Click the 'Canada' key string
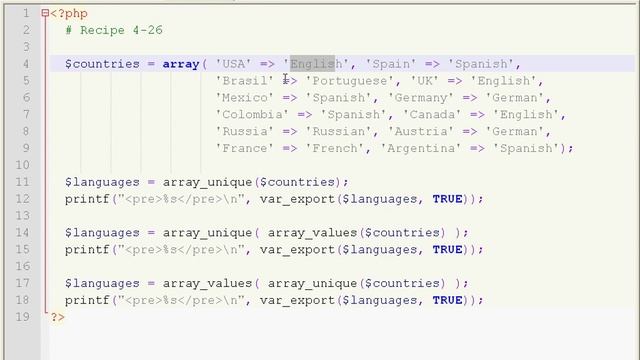The width and height of the screenshot is (640, 360). click(432, 115)
